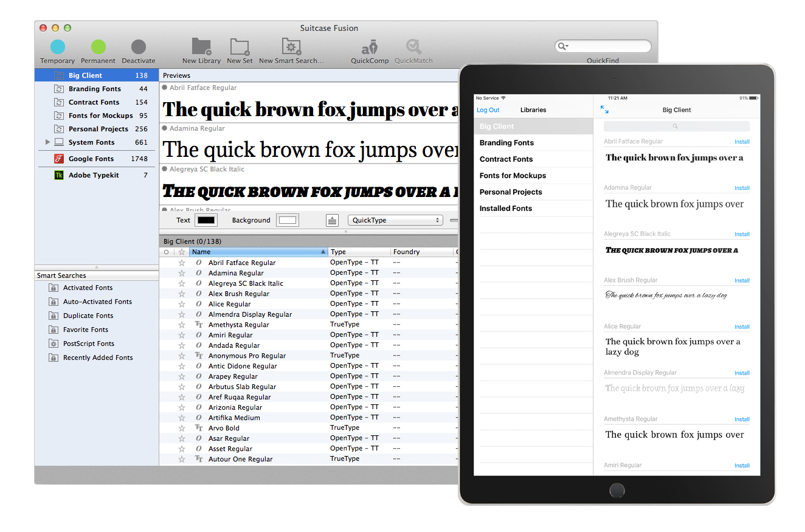Screen dimensions: 805x532
Task: Select the "Artifika Medium" font row name
Action: click(234, 418)
